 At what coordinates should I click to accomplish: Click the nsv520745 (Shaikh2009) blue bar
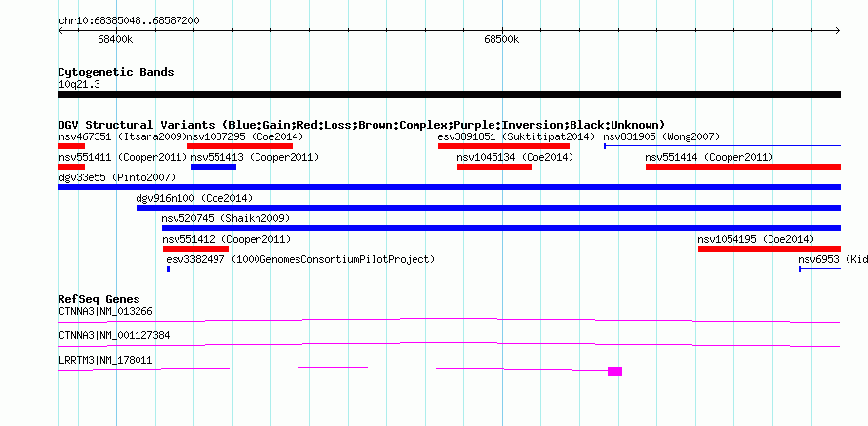click(x=501, y=228)
